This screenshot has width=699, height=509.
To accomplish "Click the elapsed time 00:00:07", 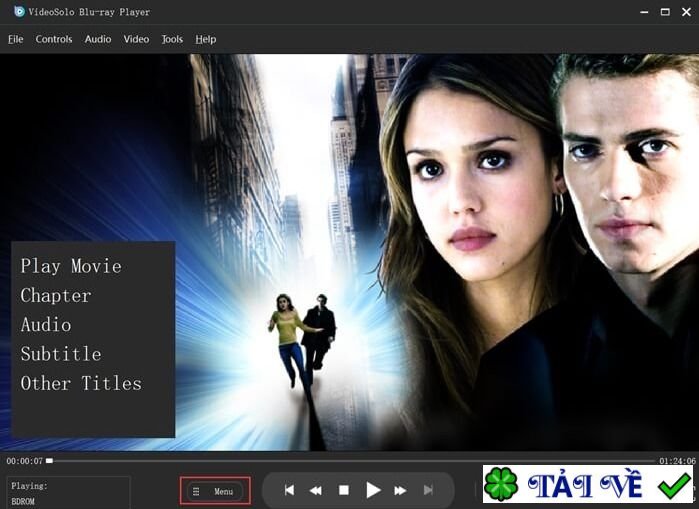I will click(x=25, y=461).
